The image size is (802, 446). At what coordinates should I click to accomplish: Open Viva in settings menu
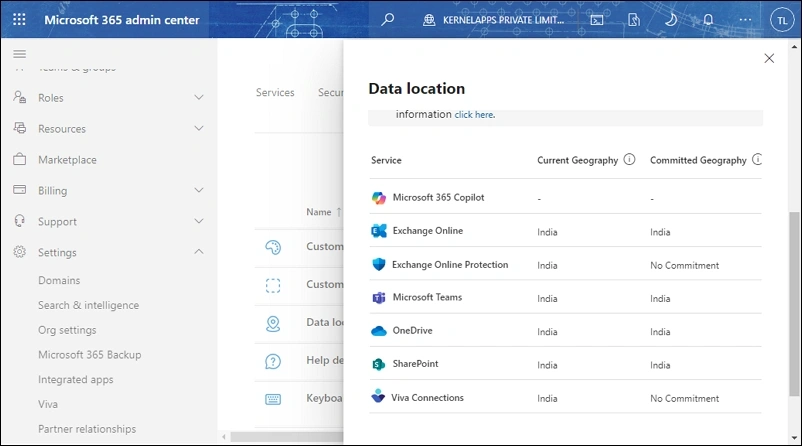(x=48, y=404)
